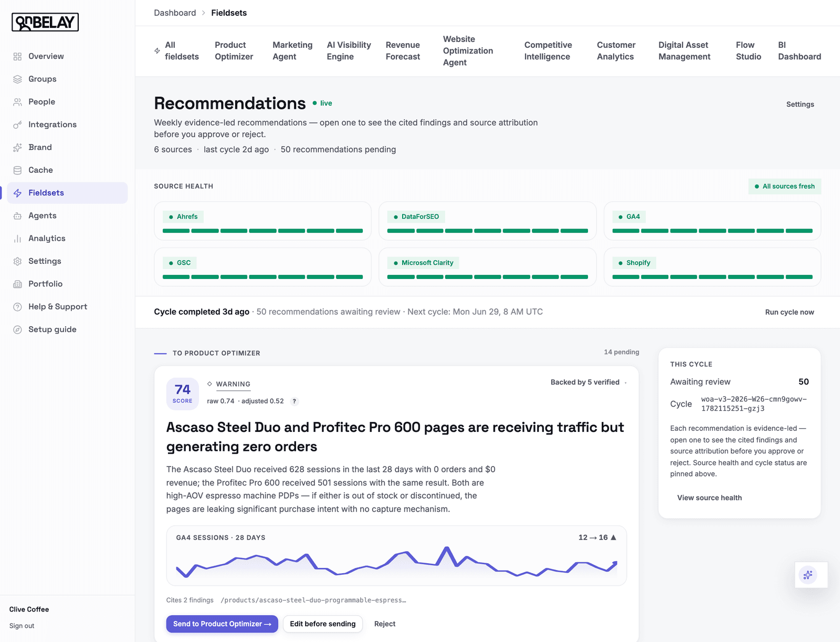Click the lightning icon beside All fieldsets
Screen dimensions: 840x642
(x=157, y=51)
